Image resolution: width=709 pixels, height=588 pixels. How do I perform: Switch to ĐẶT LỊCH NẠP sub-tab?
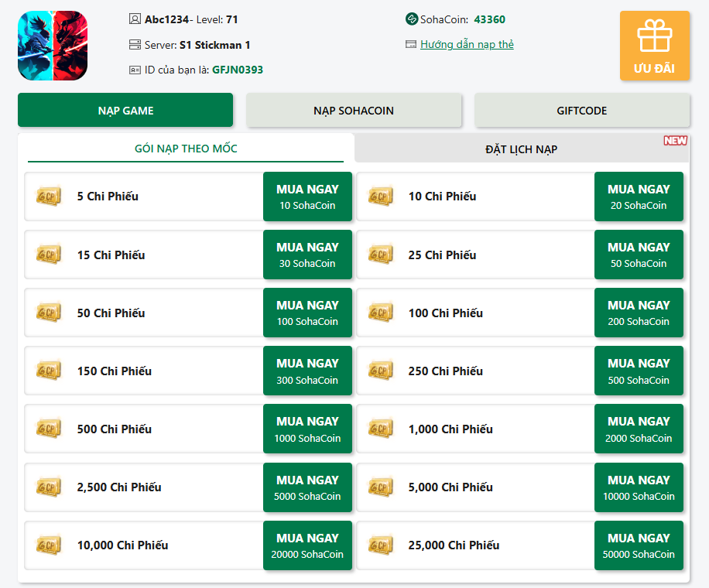(x=522, y=149)
